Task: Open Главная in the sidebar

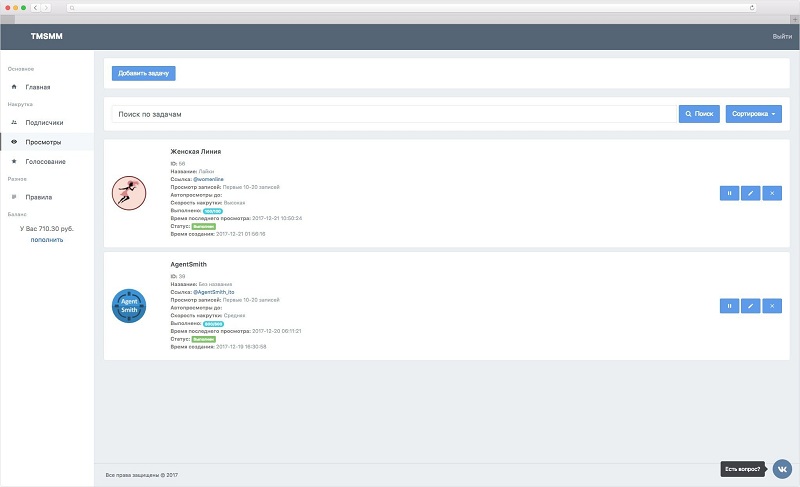Action: click(x=38, y=87)
